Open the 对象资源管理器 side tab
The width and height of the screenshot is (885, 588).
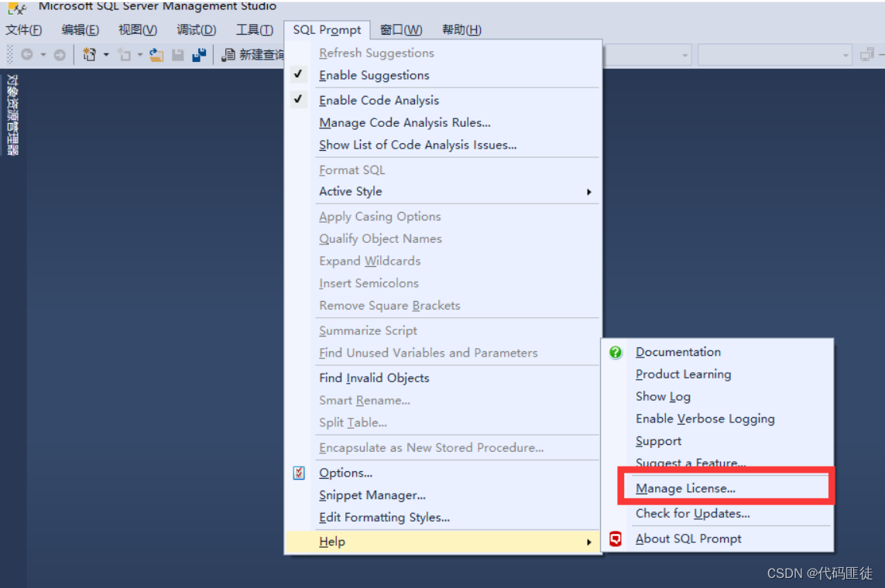[12, 115]
